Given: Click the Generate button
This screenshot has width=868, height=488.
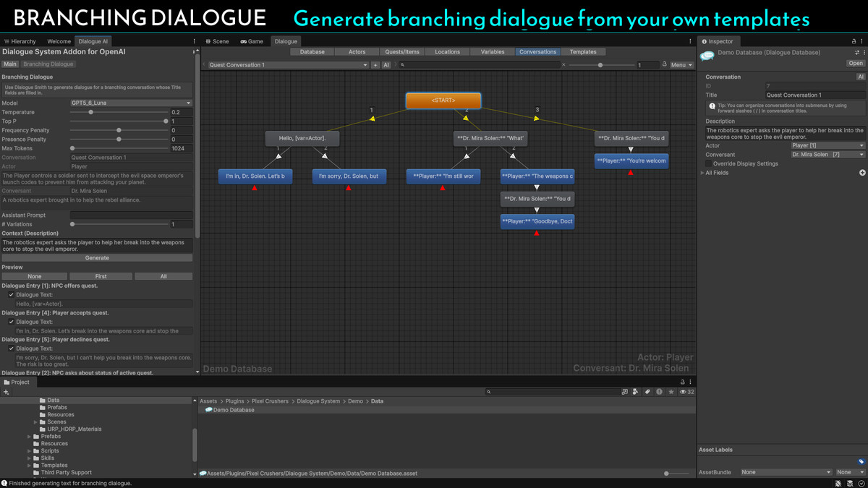Looking at the screenshot, I should coord(97,258).
